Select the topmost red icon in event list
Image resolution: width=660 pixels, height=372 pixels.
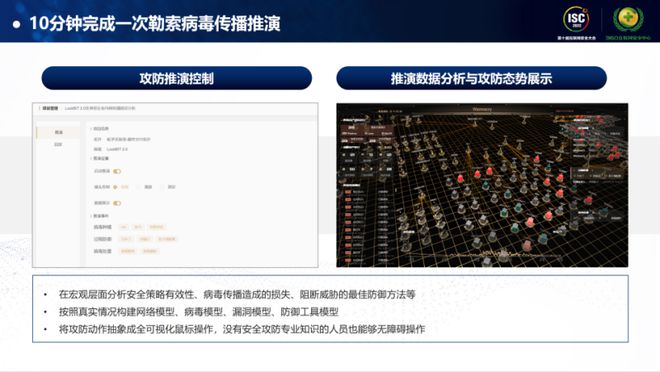[x=348, y=192]
